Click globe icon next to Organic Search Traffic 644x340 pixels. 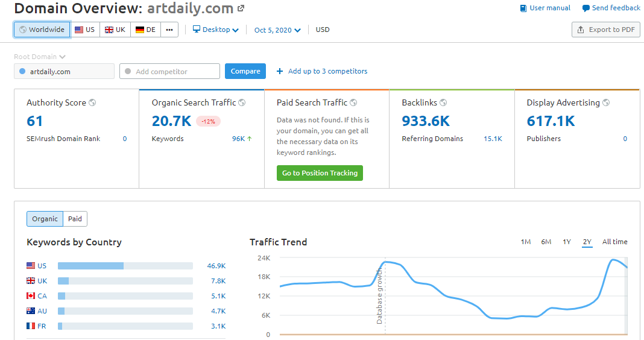tap(242, 102)
